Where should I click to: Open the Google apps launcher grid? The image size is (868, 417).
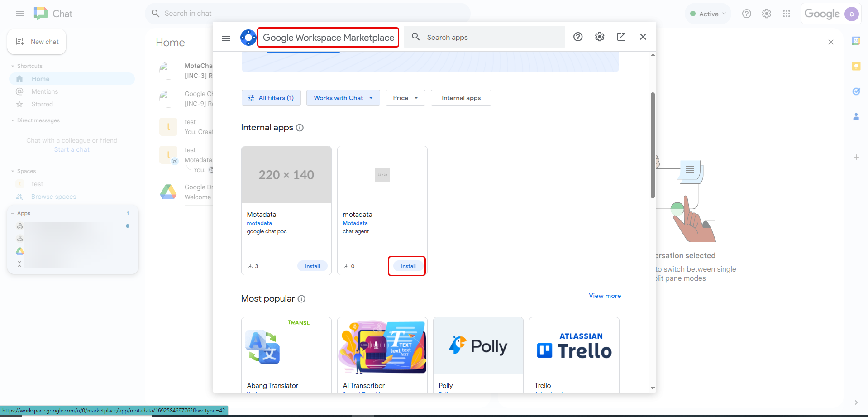787,14
